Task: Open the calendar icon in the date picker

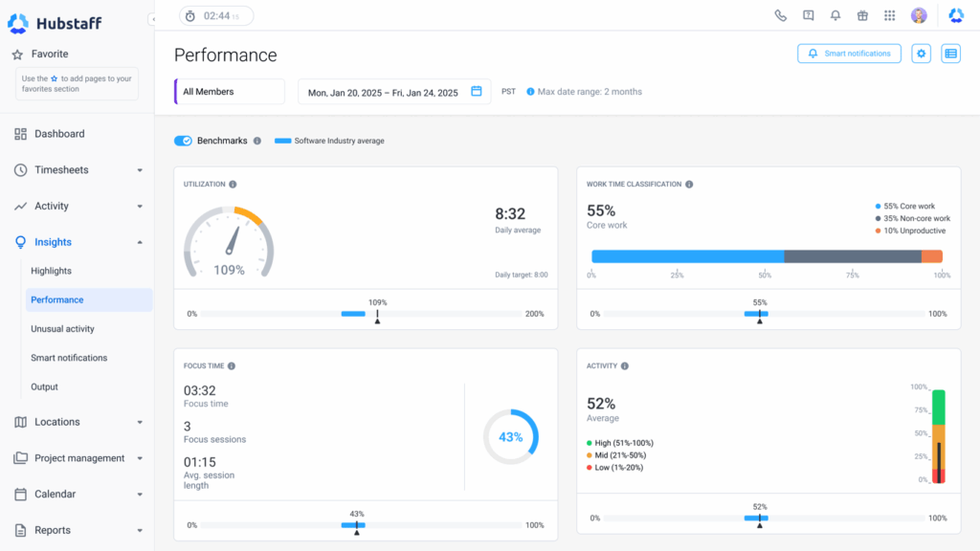Action: pos(476,91)
